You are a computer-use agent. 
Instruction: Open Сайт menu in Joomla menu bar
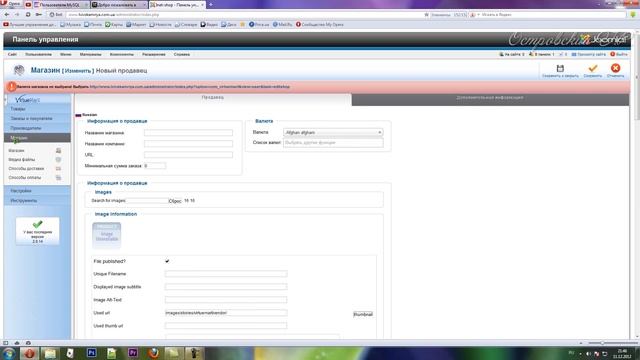point(12,54)
